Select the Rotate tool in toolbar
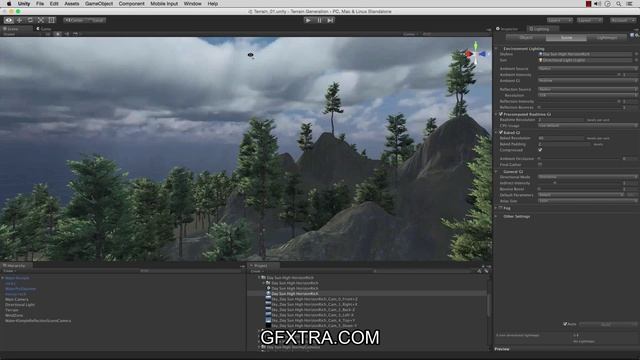This screenshot has height=360, width=640. (x=30, y=20)
